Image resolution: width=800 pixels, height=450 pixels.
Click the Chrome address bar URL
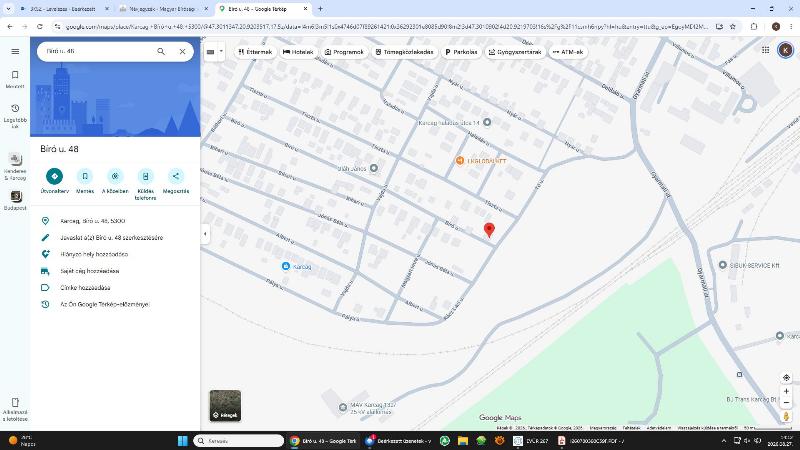(386, 27)
